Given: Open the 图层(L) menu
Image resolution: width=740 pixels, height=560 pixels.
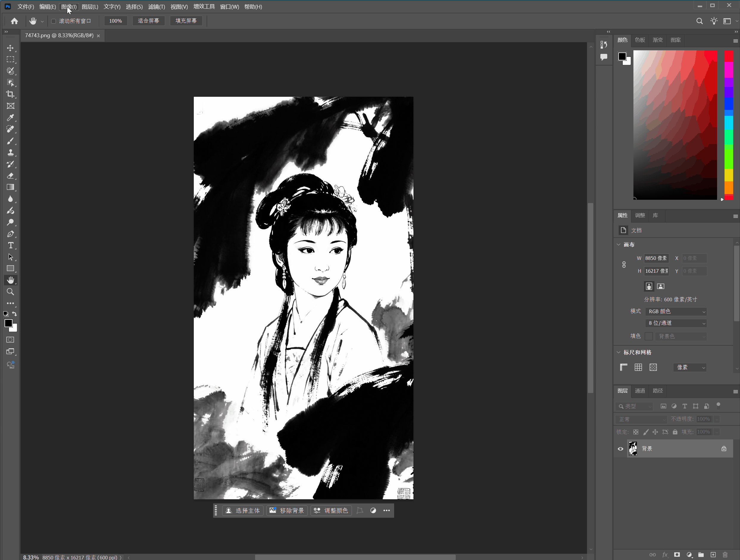Looking at the screenshot, I should point(90,7).
